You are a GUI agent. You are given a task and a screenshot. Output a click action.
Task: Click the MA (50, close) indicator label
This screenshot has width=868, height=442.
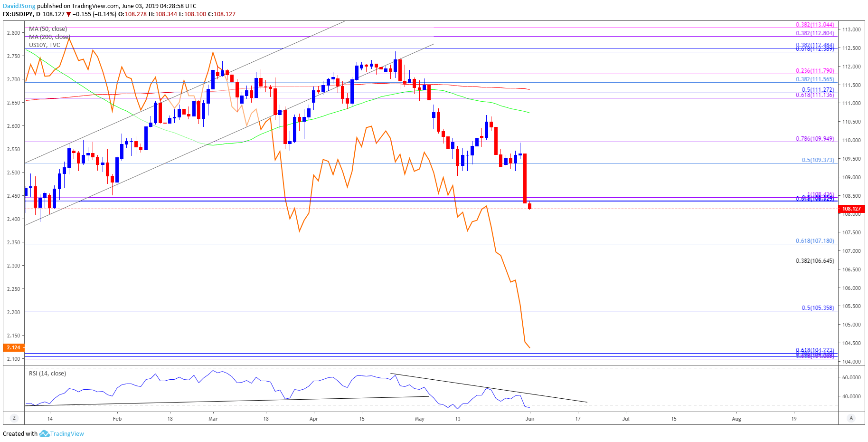pos(48,29)
